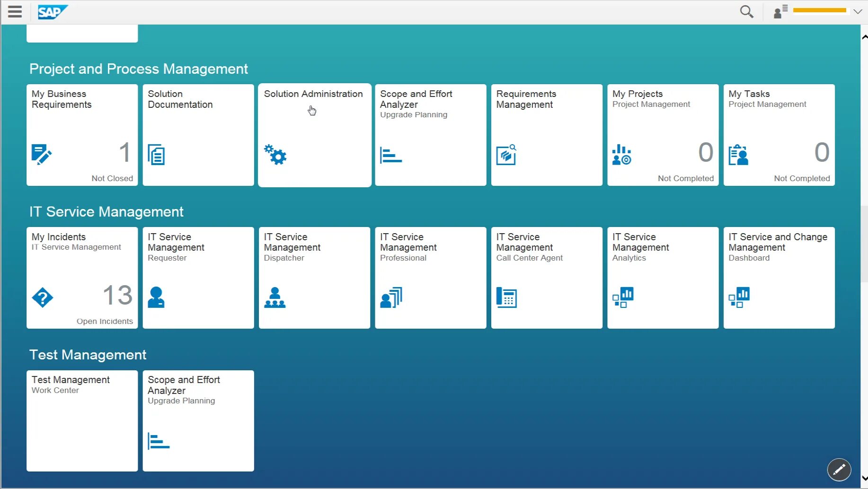Click the My Projects 'Not Completed' label

[x=686, y=178]
